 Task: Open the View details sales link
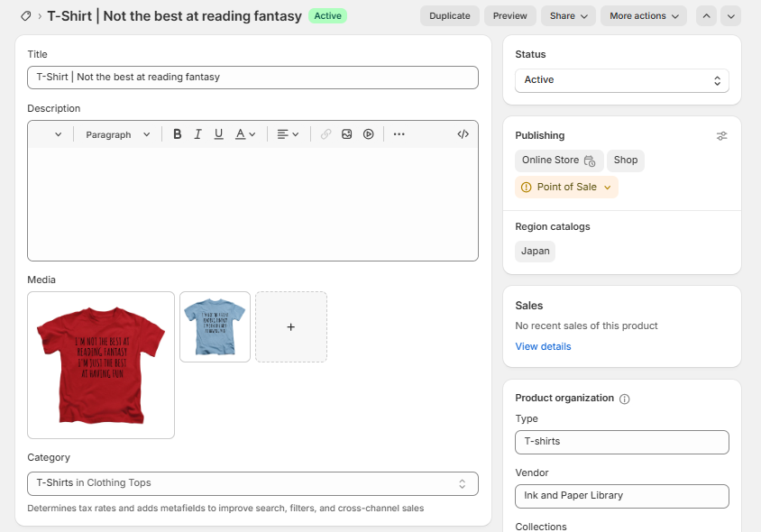543,346
